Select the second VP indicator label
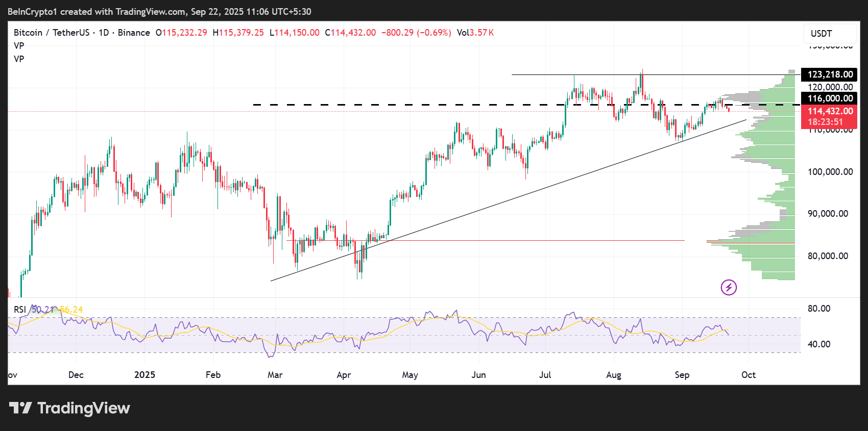868x431 pixels. [x=19, y=59]
